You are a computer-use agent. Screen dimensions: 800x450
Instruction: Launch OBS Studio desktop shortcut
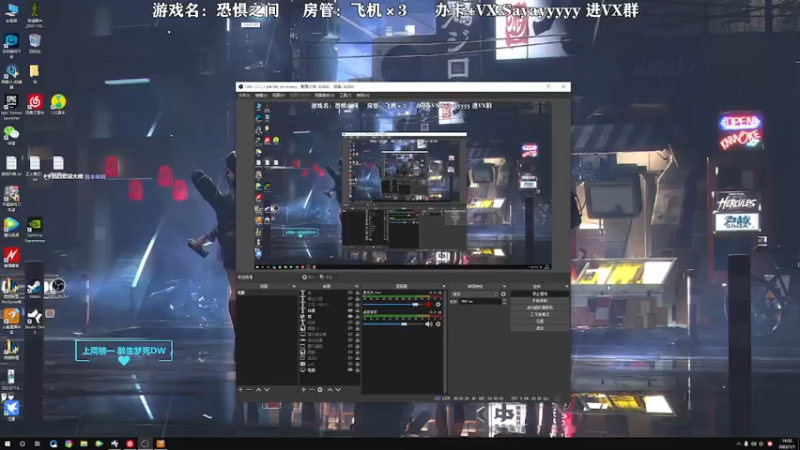coord(58,287)
